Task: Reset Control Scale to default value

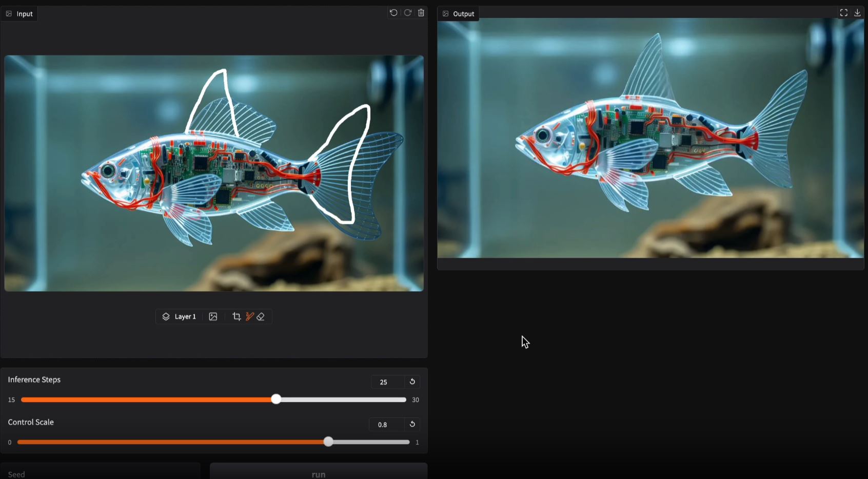Action: (412, 425)
